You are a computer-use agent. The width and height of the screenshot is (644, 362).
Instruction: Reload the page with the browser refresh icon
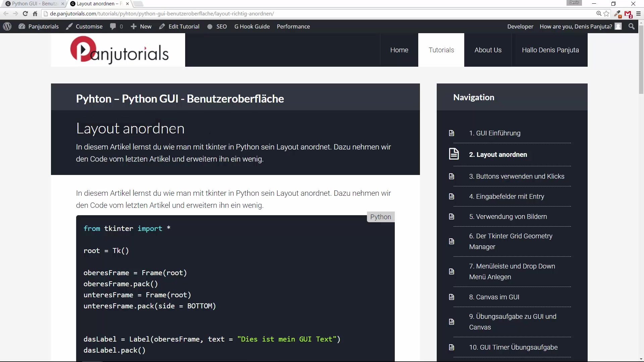click(x=25, y=14)
